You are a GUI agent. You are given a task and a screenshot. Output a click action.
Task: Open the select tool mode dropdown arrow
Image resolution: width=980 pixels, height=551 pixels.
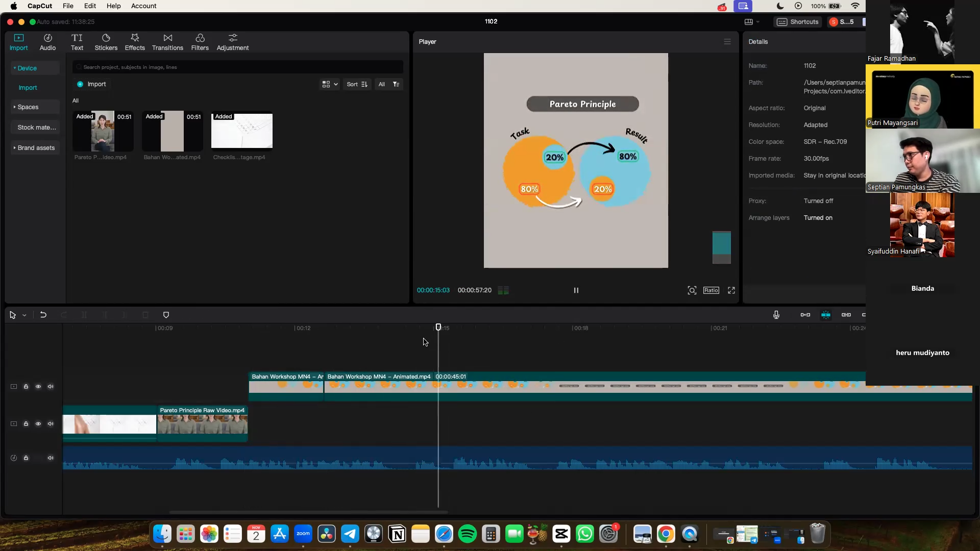(x=24, y=315)
